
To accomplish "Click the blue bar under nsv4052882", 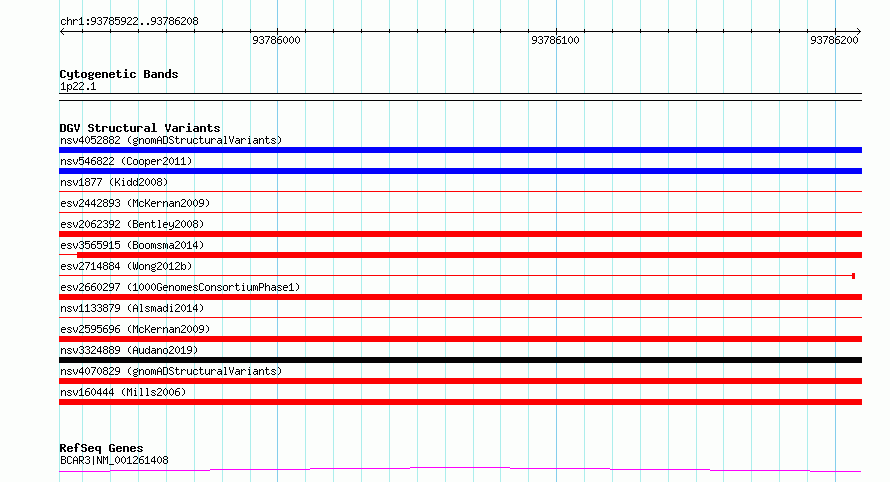I will pyautogui.click(x=460, y=150).
